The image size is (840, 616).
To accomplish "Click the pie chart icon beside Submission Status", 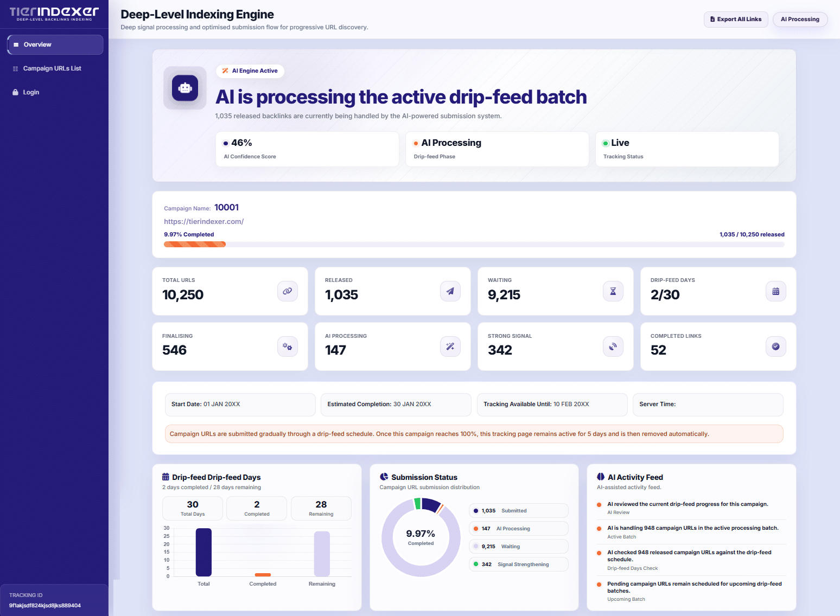I will click(384, 477).
